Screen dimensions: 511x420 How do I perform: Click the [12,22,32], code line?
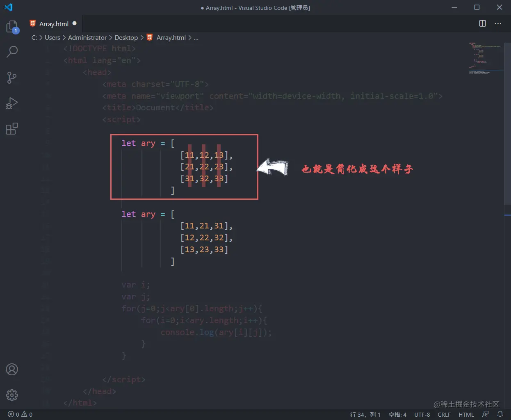207,238
